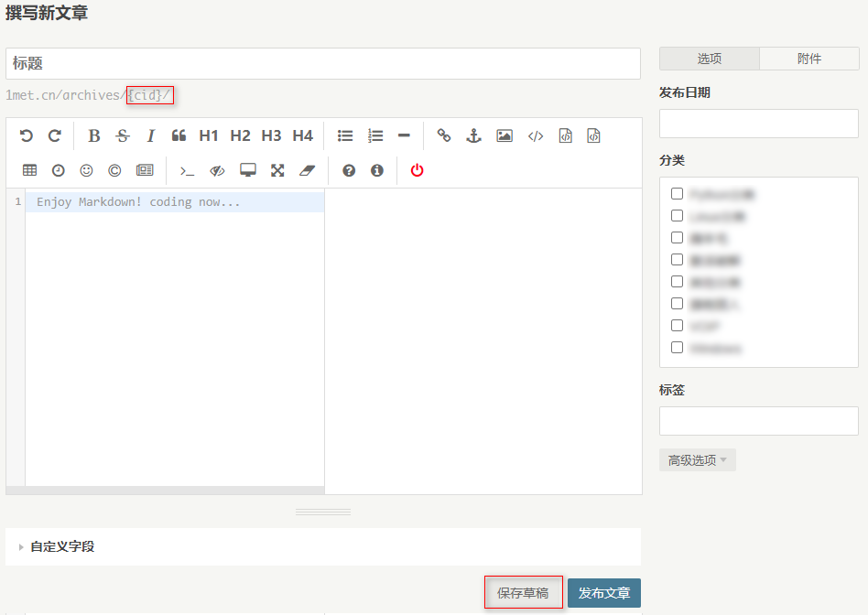The width and height of the screenshot is (868, 615).
Task: Undo the last edit in the editor toolbar
Action: pos(26,135)
